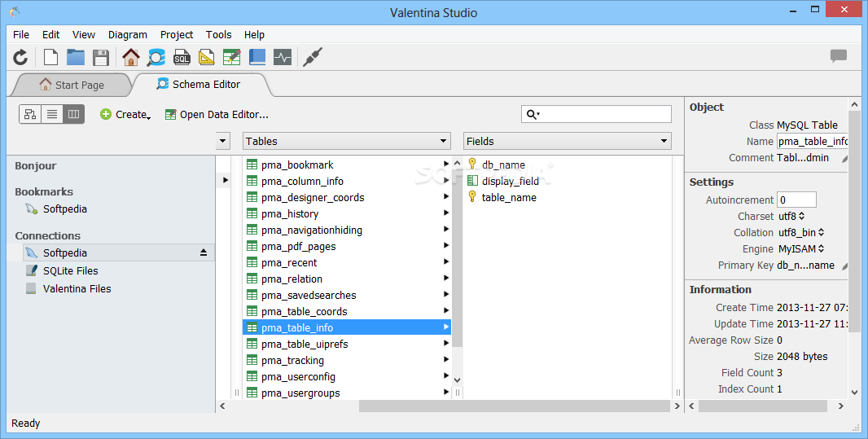
Task: Open the Create dropdown menu
Action: click(x=125, y=115)
